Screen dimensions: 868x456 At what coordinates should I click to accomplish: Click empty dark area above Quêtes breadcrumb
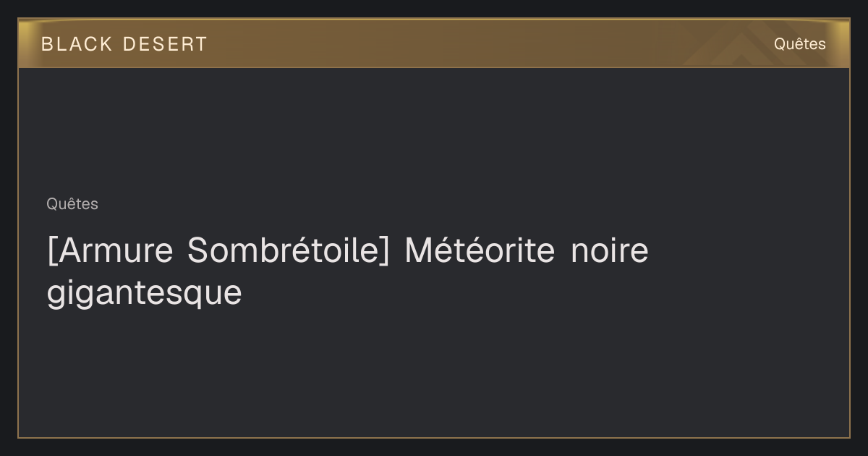coord(434,130)
